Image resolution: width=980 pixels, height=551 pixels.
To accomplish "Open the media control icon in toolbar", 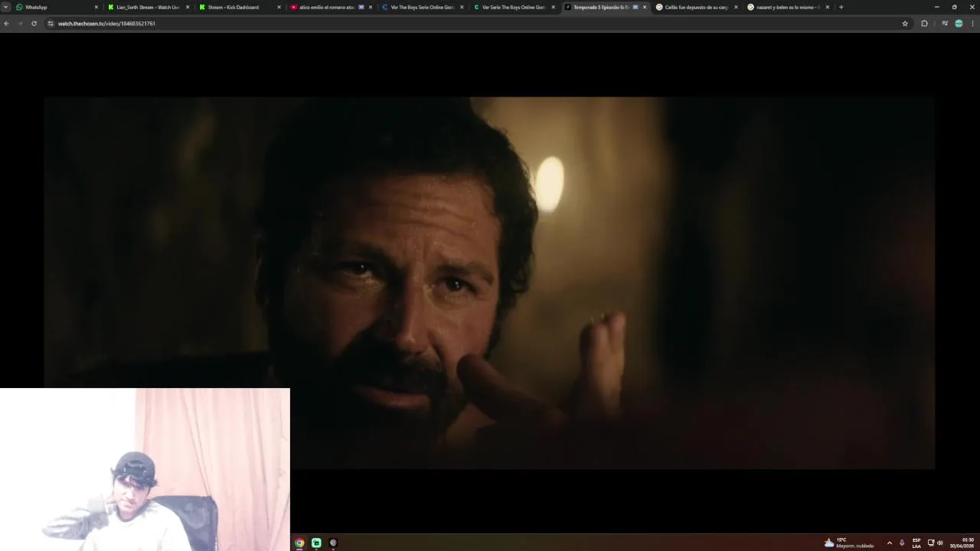I will click(945, 24).
